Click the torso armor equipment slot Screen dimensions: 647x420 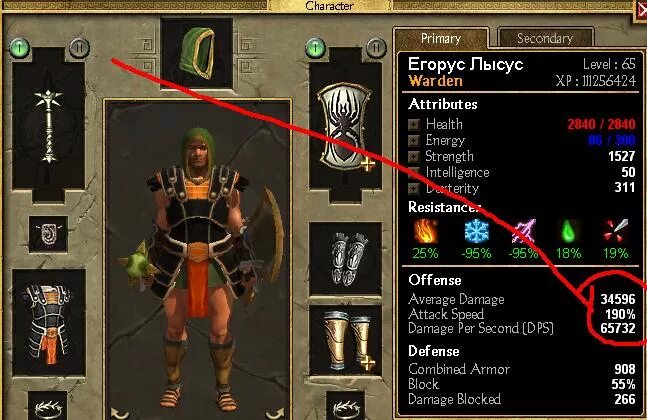point(49,323)
